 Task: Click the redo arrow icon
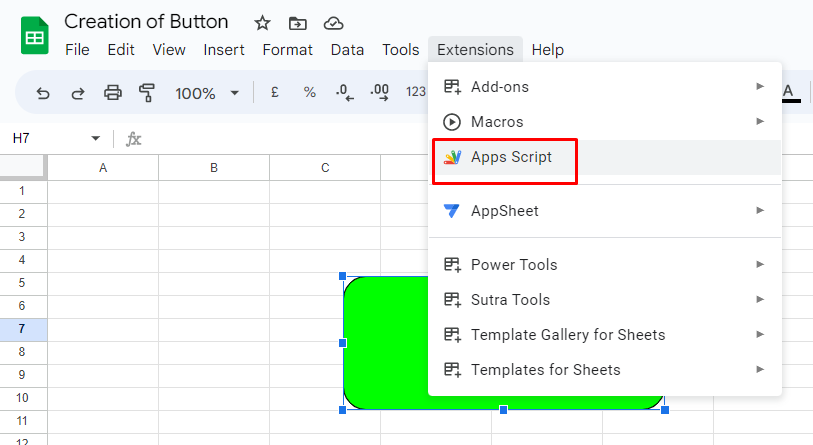78,93
